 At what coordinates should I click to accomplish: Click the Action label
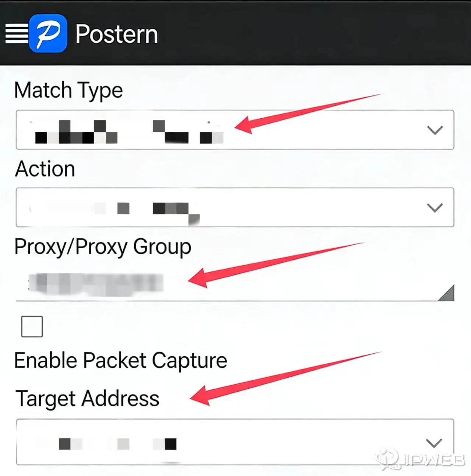pyautogui.click(x=45, y=169)
